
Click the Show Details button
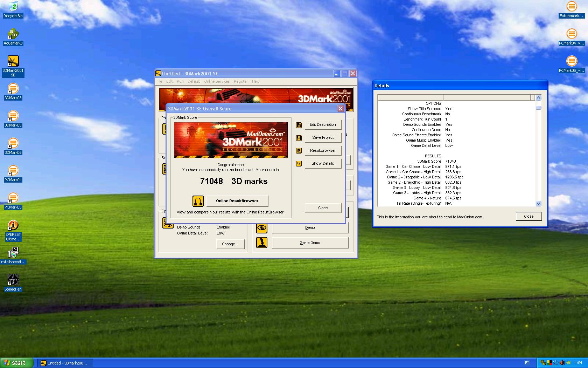coord(323,163)
